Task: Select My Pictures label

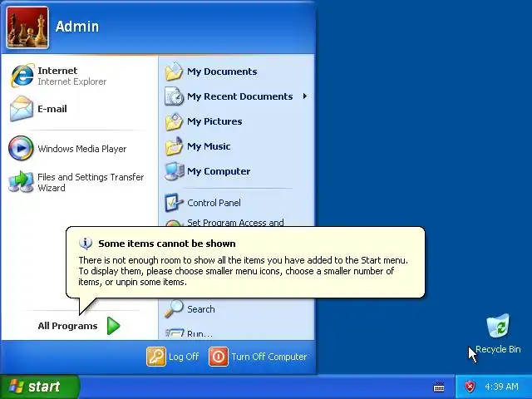Action: pyautogui.click(x=214, y=121)
